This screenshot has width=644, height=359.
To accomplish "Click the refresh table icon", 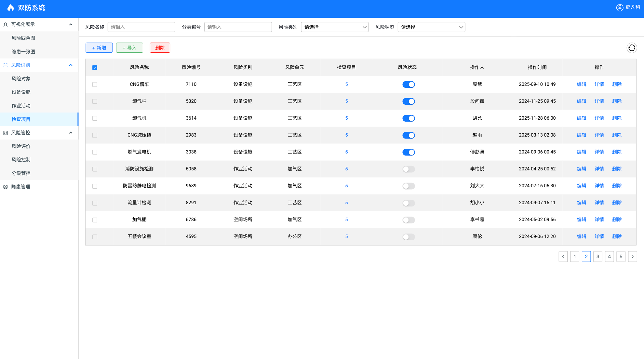I will (x=632, y=48).
